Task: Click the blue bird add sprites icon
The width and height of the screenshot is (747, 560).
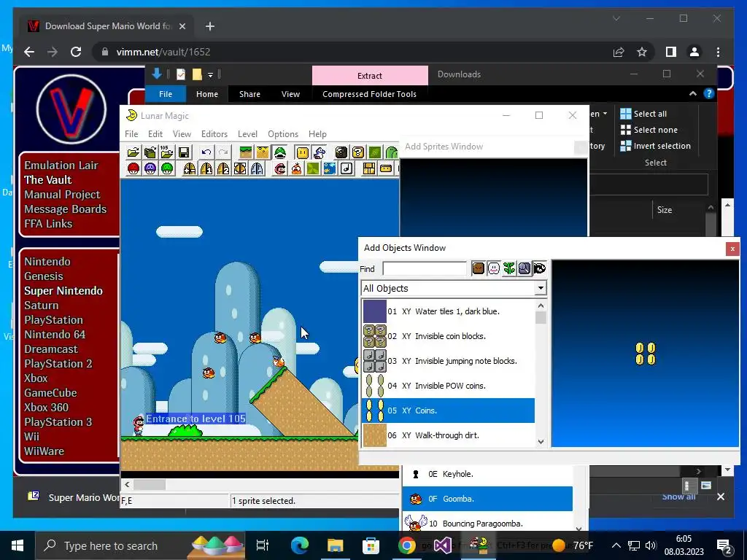Action: (x=320, y=152)
